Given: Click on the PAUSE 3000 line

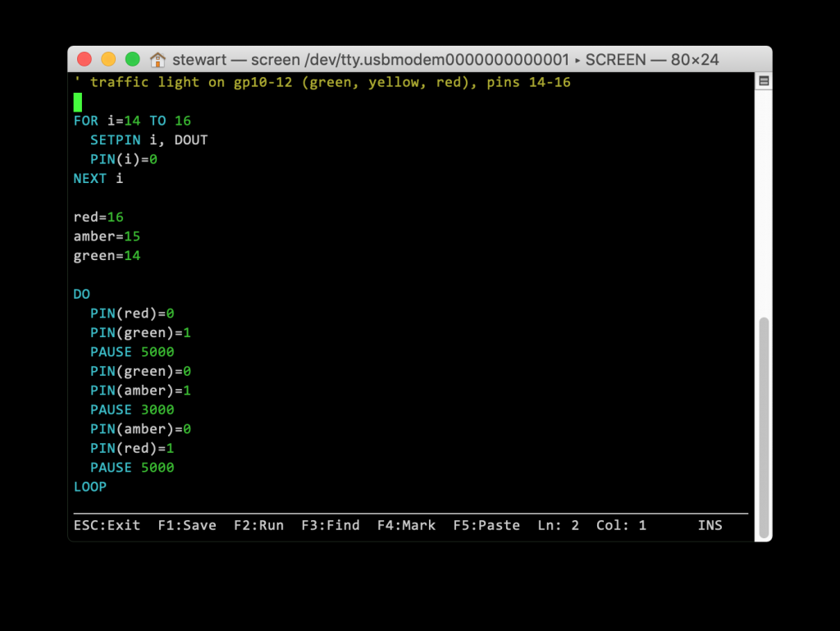Looking at the screenshot, I should tap(132, 409).
